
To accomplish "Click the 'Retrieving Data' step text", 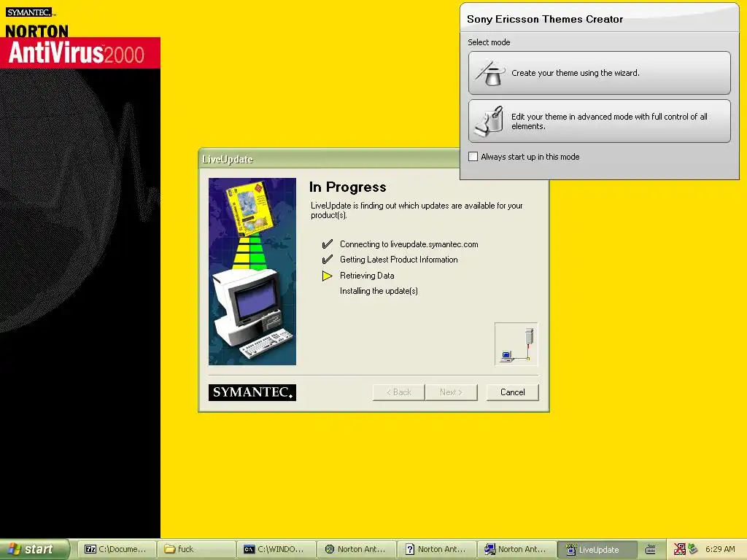I will point(367,276).
